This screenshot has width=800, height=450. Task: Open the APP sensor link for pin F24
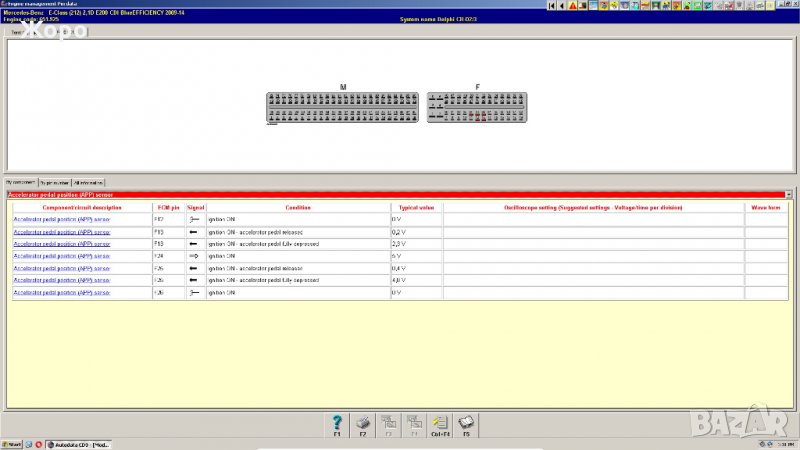[61, 256]
